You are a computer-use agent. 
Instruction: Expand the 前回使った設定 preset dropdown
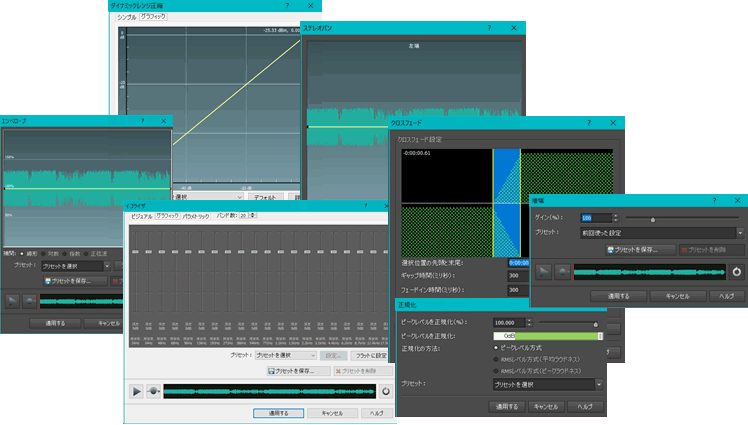tap(662, 233)
